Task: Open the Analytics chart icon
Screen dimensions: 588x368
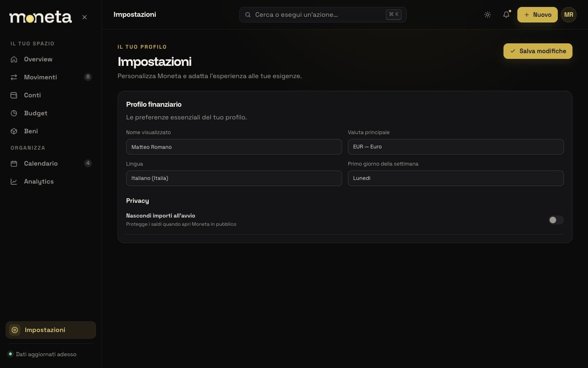Action: coord(14,182)
